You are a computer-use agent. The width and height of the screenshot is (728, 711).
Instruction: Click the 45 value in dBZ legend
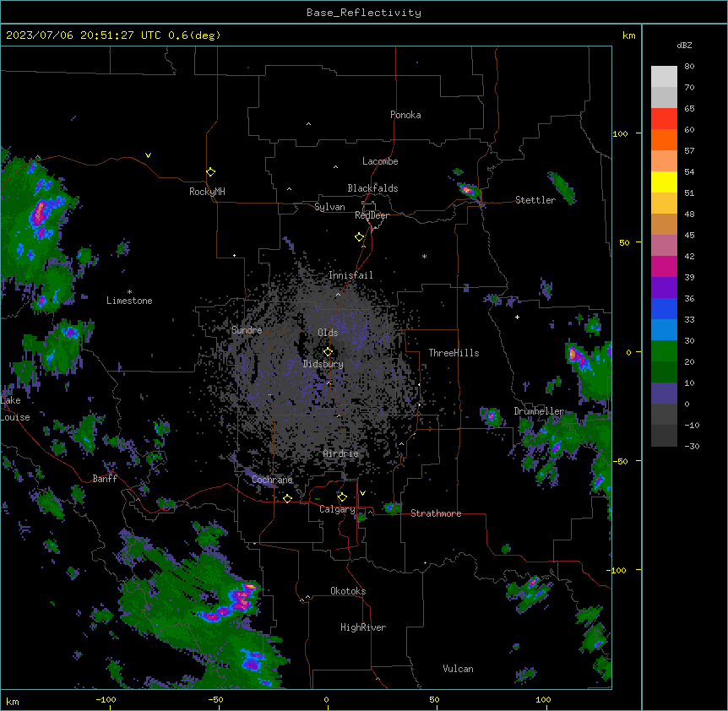(689, 236)
